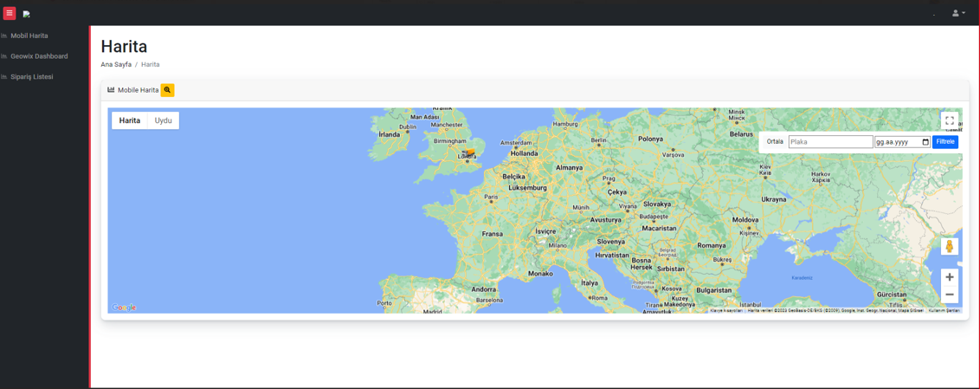Focus the gg.aa.yyyy date field
Image resolution: width=980 pixels, height=389 pixels.
pyautogui.click(x=902, y=142)
